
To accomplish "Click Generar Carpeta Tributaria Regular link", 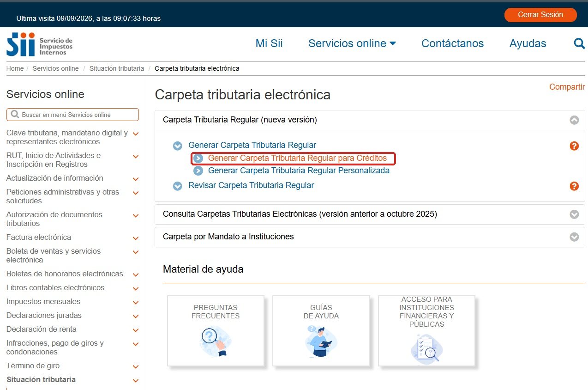I will [x=252, y=145].
